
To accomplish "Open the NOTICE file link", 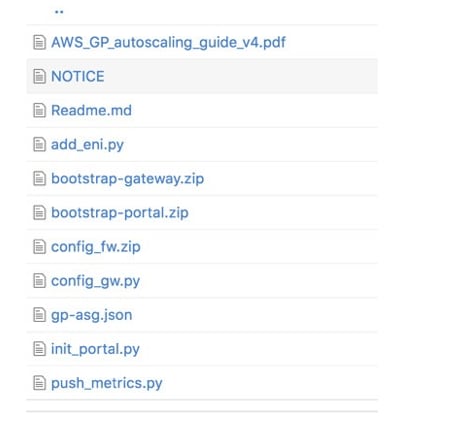I will coord(78,76).
